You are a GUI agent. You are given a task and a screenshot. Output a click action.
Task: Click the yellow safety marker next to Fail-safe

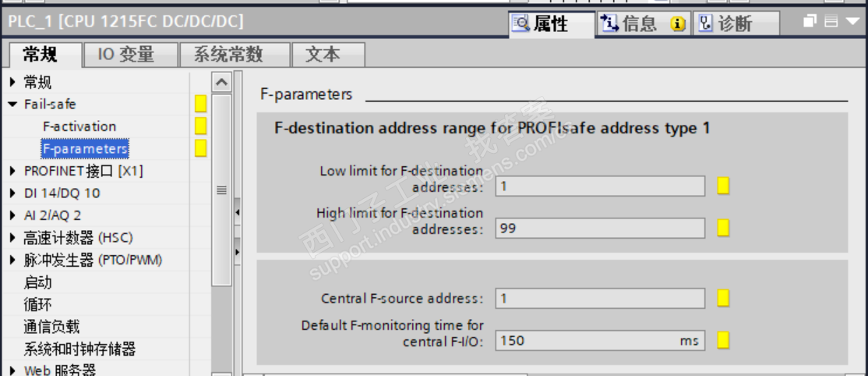200,104
